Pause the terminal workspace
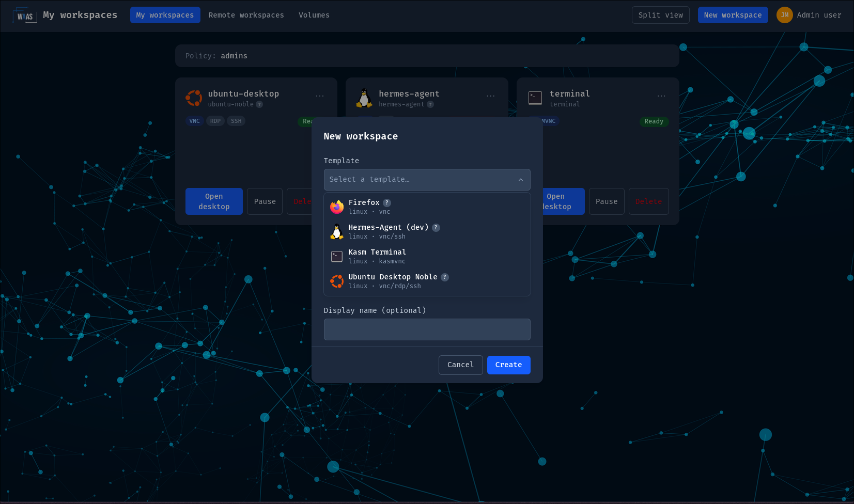Image resolution: width=854 pixels, height=504 pixels. click(607, 201)
